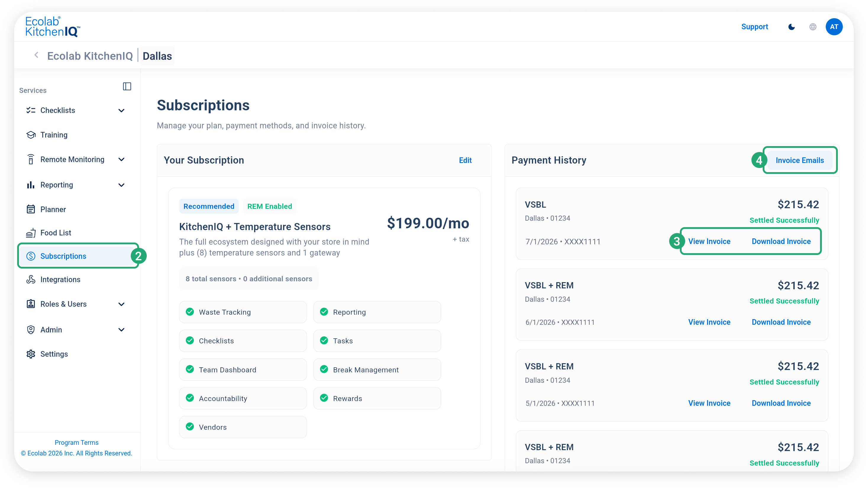Viewport: 868px width, 488px height.
Task: Click the Training graduation cap icon
Action: click(x=31, y=135)
